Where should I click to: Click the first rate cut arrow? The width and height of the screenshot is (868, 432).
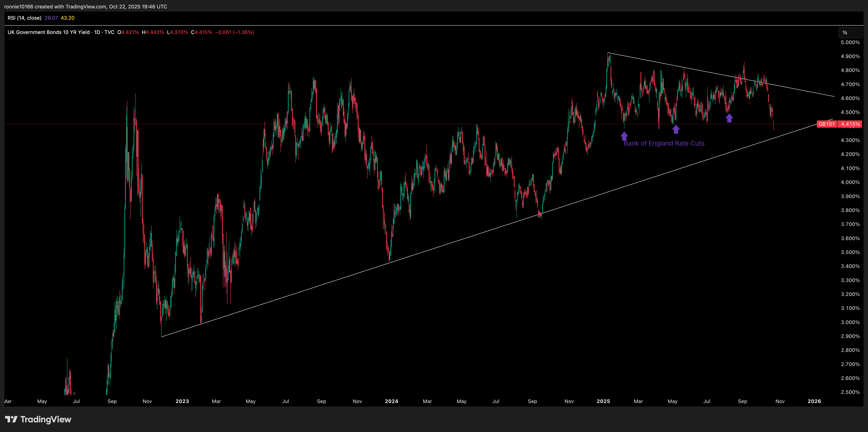pyautogui.click(x=624, y=136)
